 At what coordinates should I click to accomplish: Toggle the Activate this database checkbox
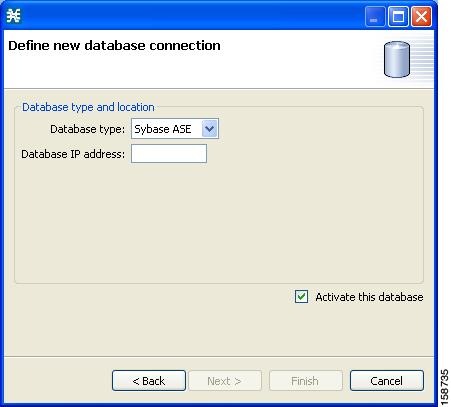pos(301,296)
